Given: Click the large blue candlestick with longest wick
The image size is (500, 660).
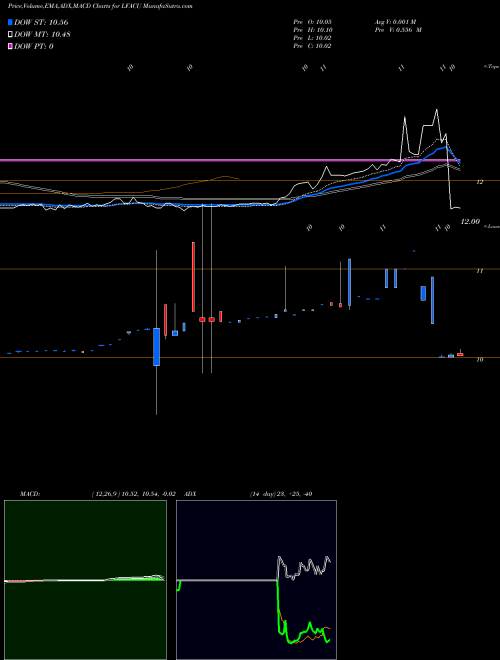Looking at the screenshot, I should [x=157, y=346].
